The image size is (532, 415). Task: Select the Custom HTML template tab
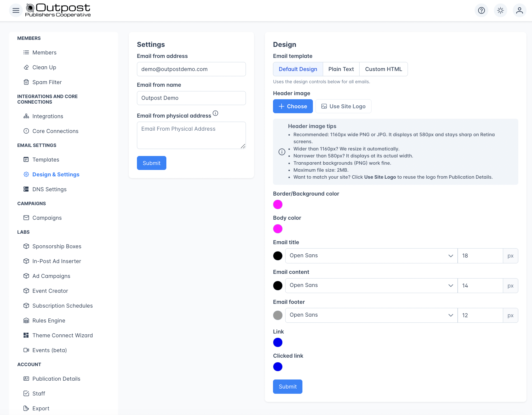pyautogui.click(x=383, y=69)
